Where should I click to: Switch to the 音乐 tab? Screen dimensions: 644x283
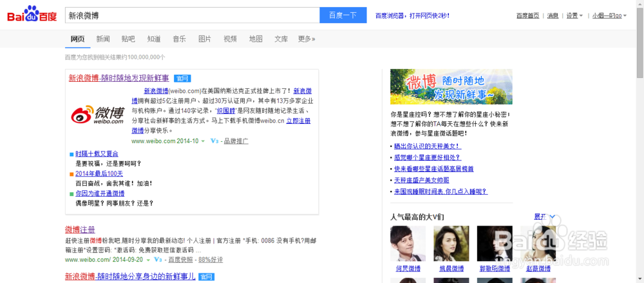point(179,39)
